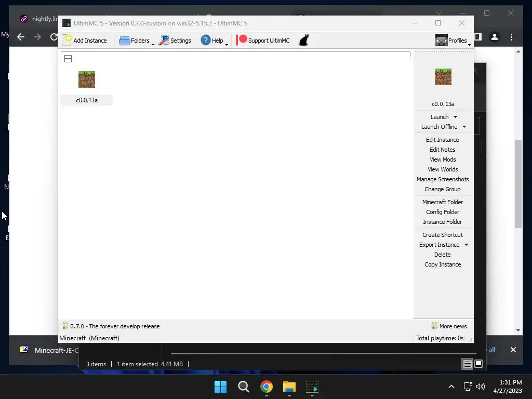Image resolution: width=532 pixels, height=399 pixels.
Task: Click the Minecraft-JE download item
Action: click(49, 350)
